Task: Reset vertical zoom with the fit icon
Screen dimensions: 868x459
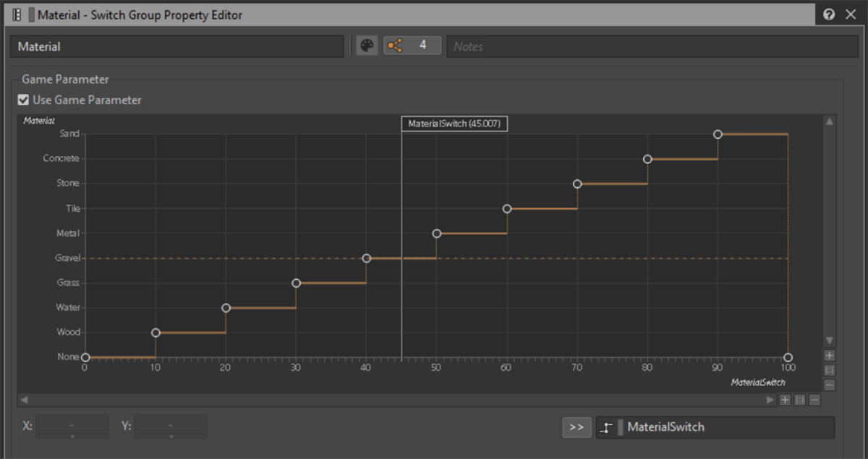Action: click(830, 371)
